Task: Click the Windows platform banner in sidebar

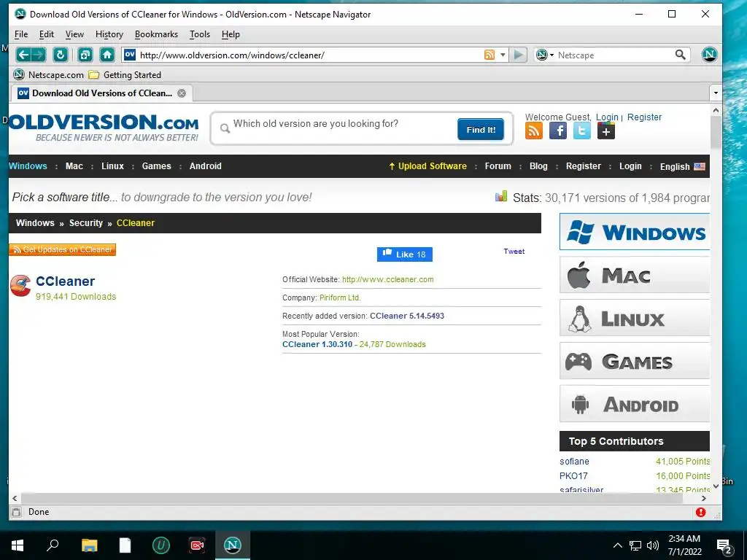Action: click(x=635, y=232)
